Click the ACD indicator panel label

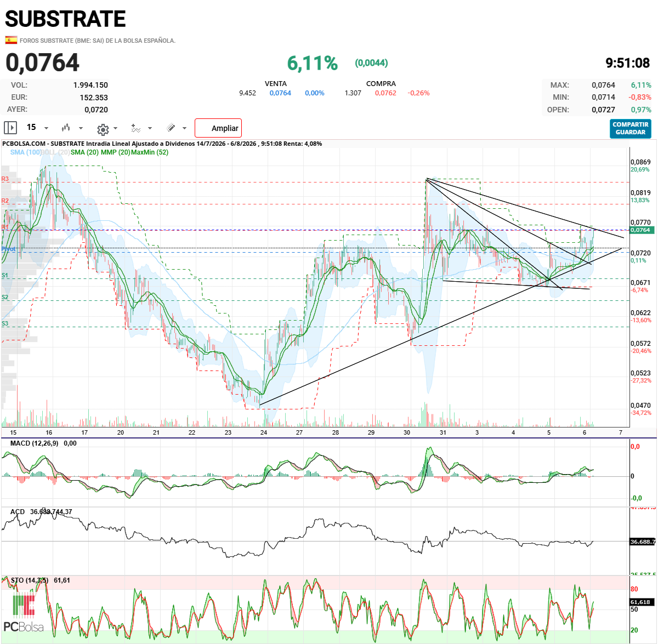click(x=18, y=511)
